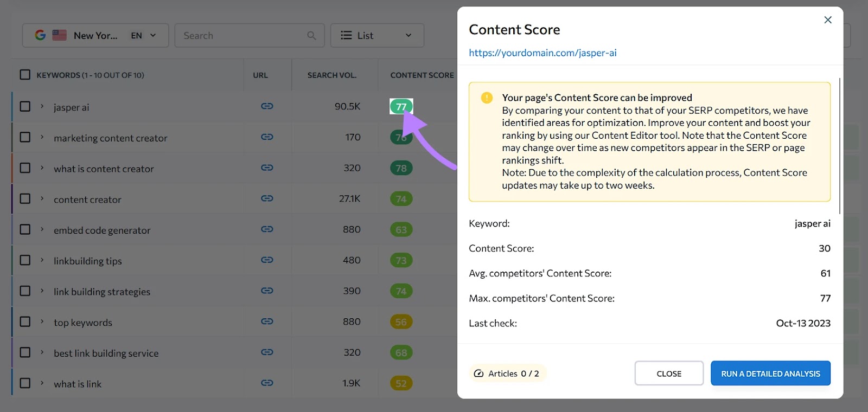Image resolution: width=868 pixels, height=412 pixels.
Task: Open the yourdomain.com/jasper-ai link
Action: click(542, 53)
